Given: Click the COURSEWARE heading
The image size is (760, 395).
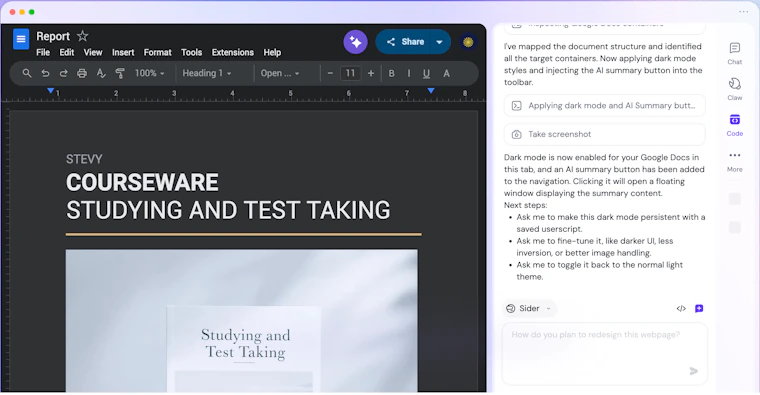Looking at the screenshot, I should (142, 183).
